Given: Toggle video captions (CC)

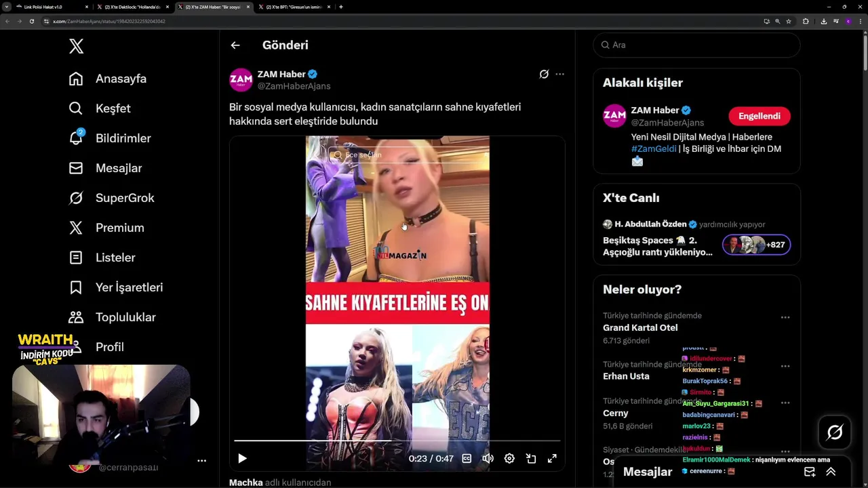Looking at the screenshot, I should [x=467, y=459].
